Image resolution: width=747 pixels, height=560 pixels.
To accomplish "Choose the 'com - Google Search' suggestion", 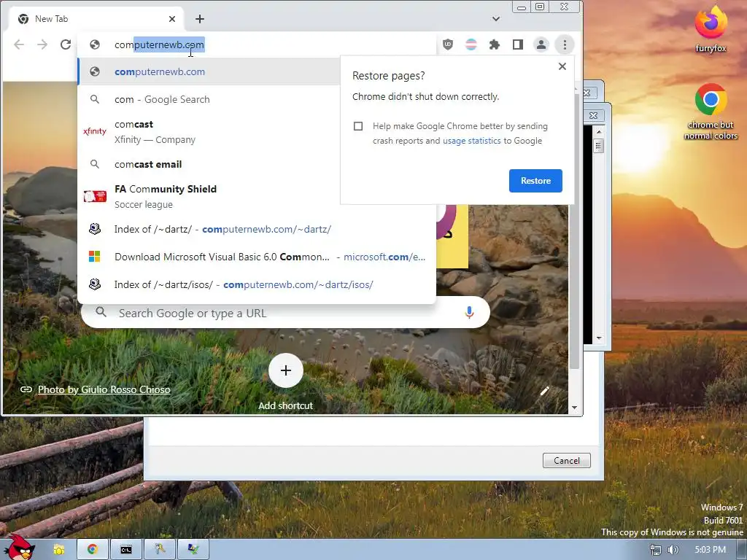I will 209,99.
